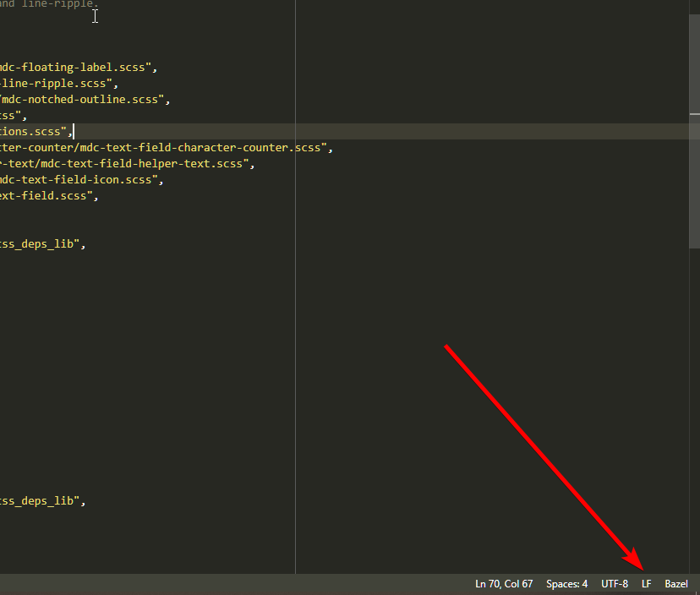Open the line-ending picker from the status bar
Viewport: 700px width, 595px height.
click(646, 583)
